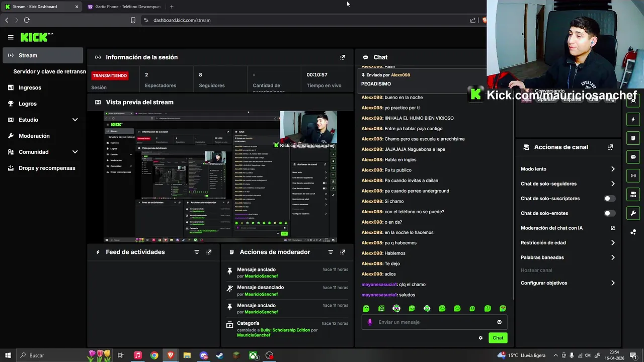Click the microphone icon in message box
Screen dimensions: 644x362
tap(370, 322)
